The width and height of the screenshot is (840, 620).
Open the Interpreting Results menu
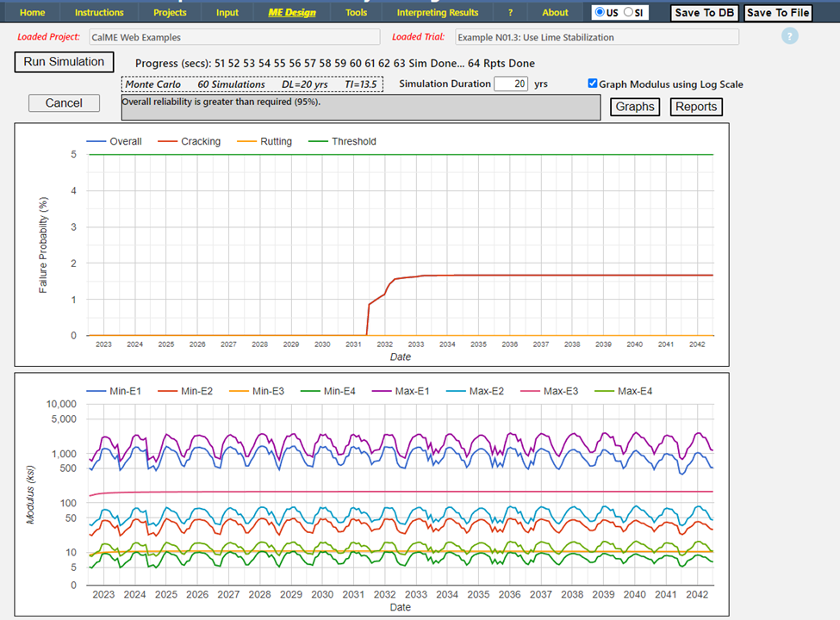438,12
